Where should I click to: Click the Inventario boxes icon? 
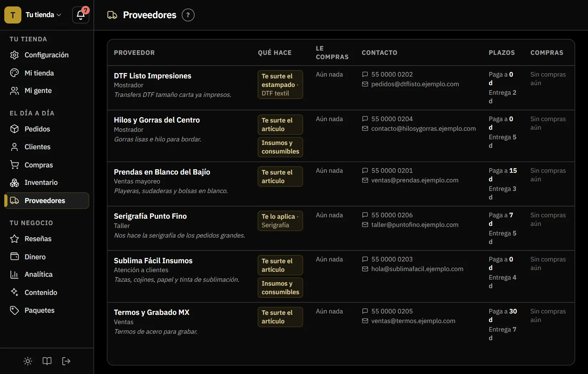coord(14,183)
